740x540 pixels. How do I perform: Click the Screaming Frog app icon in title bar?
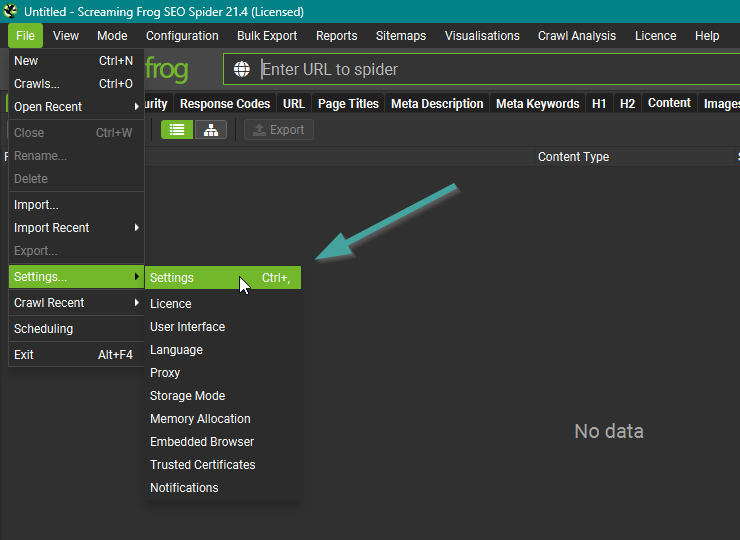point(11,11)
